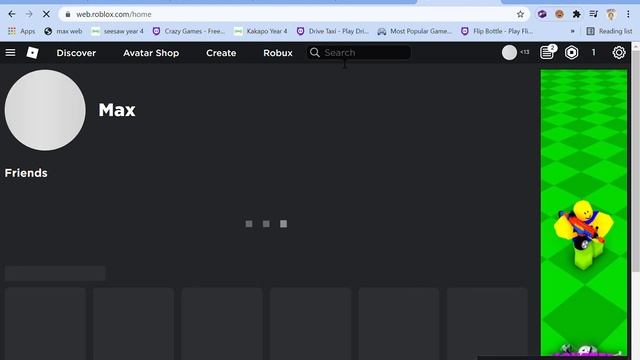Open the Roblox hamburger navigation menu

[10, 53]
